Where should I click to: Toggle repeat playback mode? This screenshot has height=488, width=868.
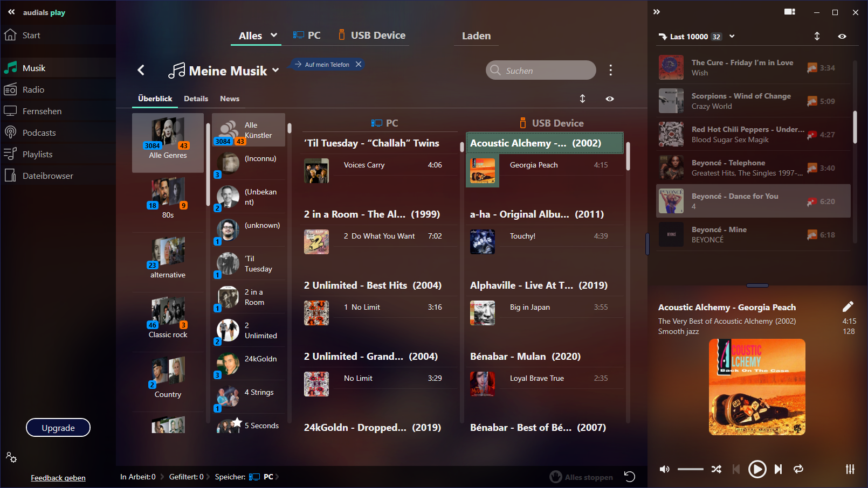[798, 469]
